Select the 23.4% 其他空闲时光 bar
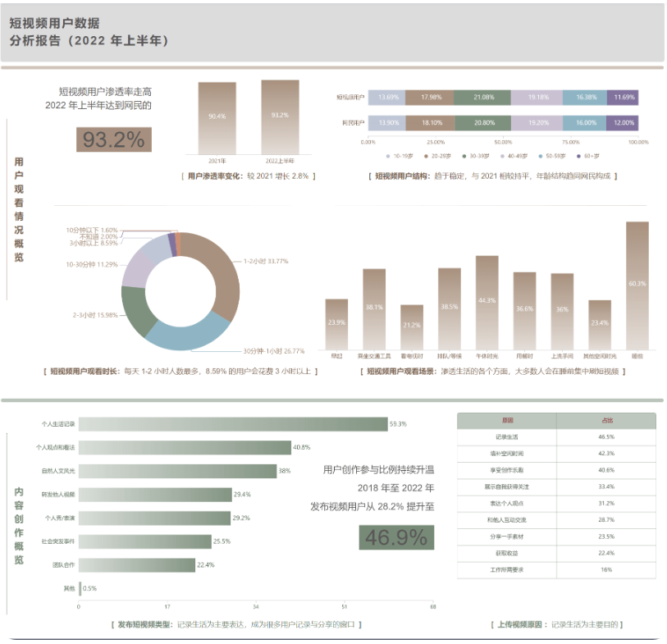 600,325
